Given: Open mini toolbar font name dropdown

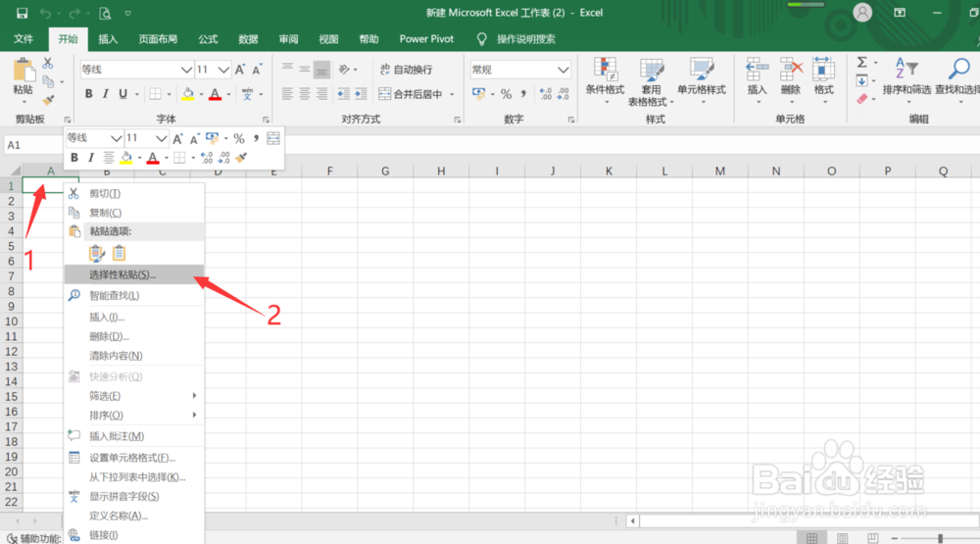Looking at the screenshot, I should click(x=116, y=138).
